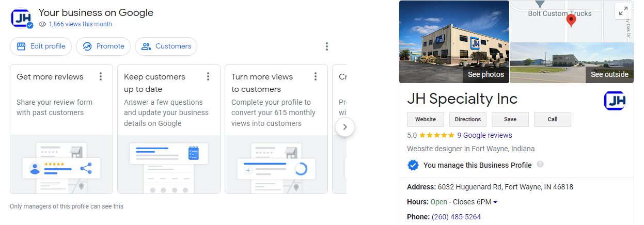Expand the hours dropdown arrow
The image size is (644, 225).
tap(495, 202)
